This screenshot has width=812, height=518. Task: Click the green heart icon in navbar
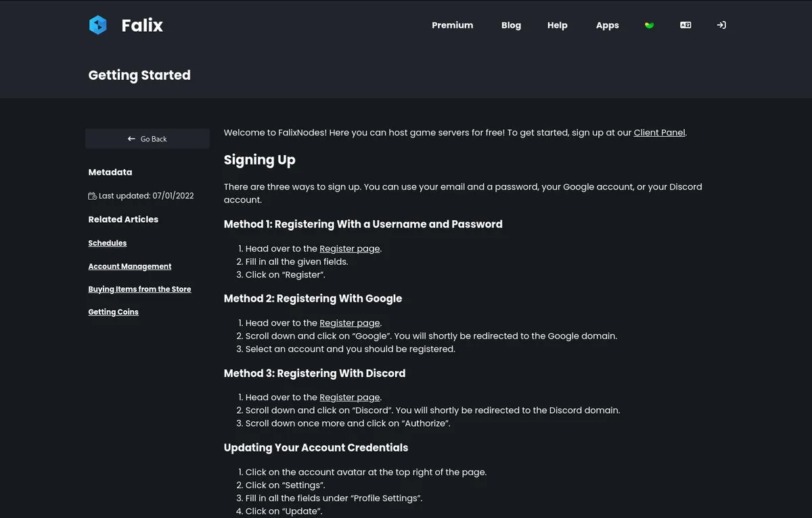point(650,25)
